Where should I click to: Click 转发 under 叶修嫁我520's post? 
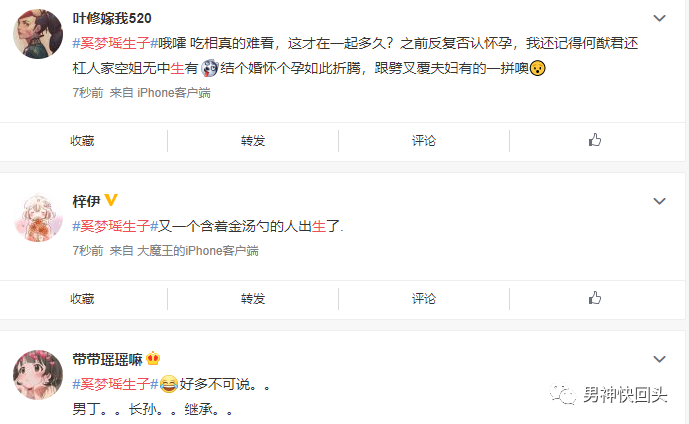click(x=253, y=141)
